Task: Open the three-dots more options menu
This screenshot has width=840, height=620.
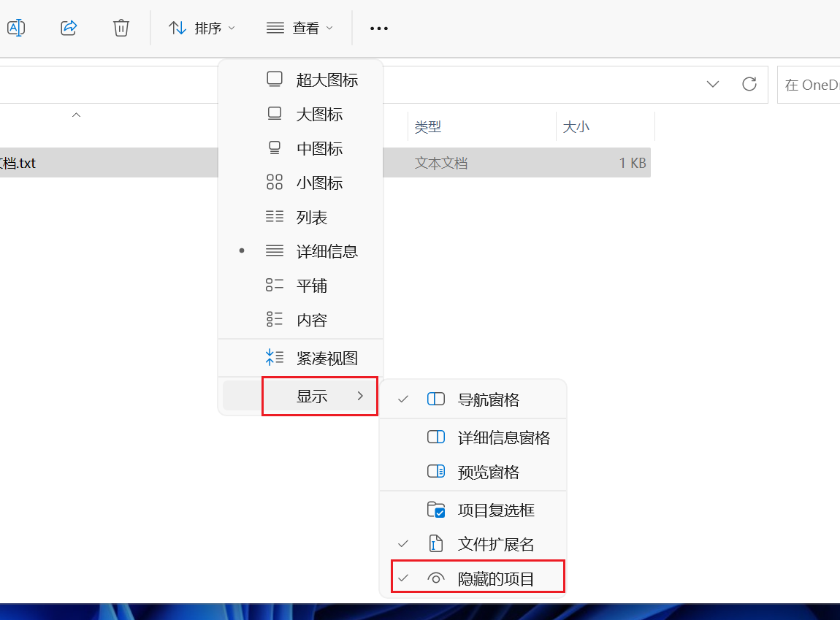Action: pyautogui.click(x=378, y=28)
